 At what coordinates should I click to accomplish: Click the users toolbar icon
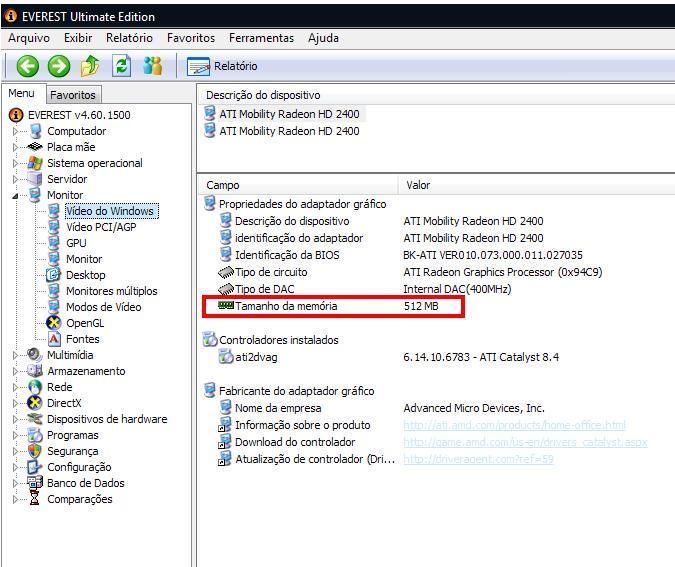tap(153, 66)
